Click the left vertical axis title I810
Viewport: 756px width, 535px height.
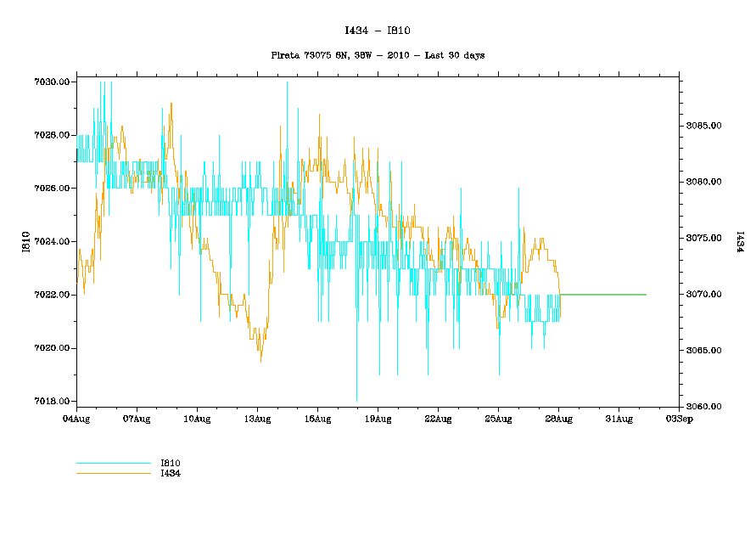[x=26, y=242]
